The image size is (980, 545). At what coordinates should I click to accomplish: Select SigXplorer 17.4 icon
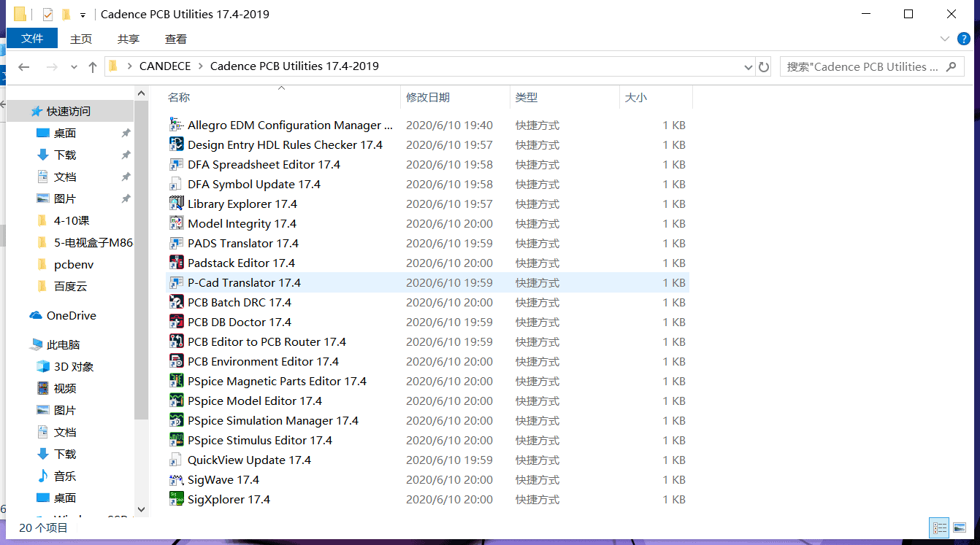(x=176, y=499)
